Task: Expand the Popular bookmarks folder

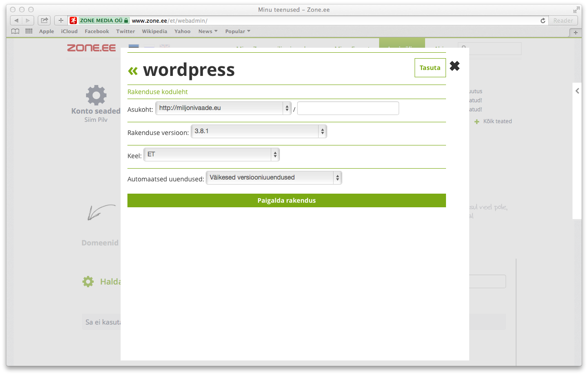Action: [x=238, y=31]
